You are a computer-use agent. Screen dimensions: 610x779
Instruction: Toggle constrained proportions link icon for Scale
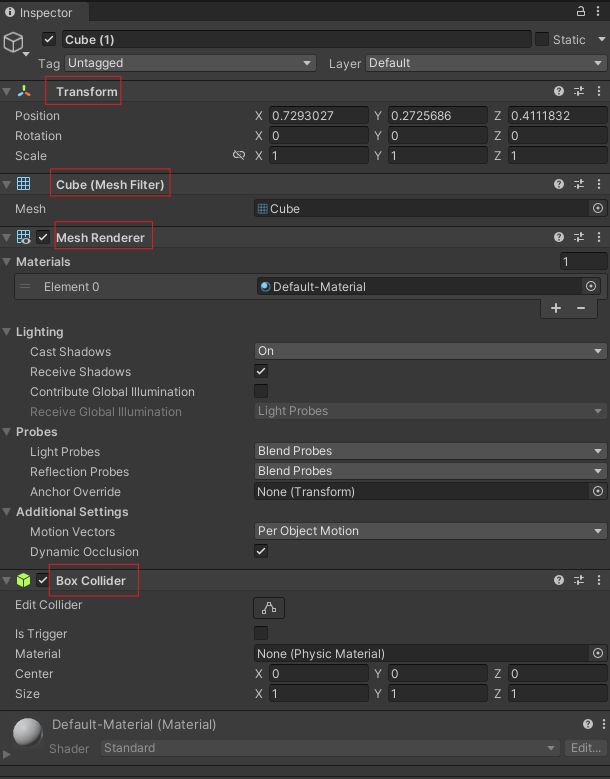(239, 156)
